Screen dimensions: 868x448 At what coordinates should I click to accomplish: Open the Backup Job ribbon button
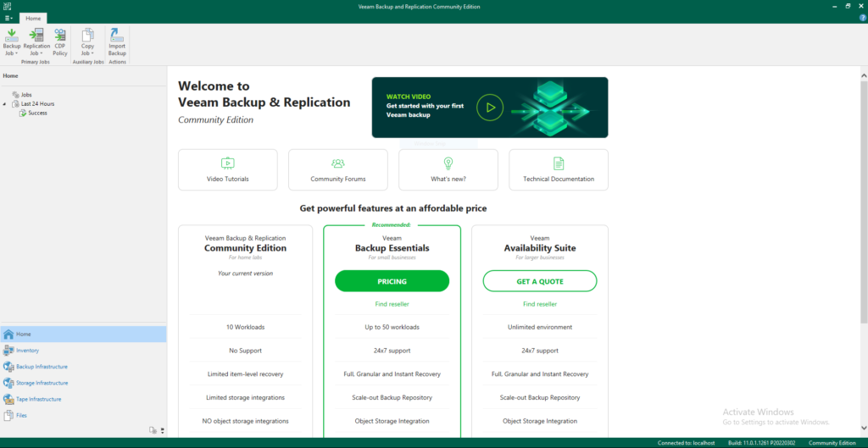(x=12, y=42)
